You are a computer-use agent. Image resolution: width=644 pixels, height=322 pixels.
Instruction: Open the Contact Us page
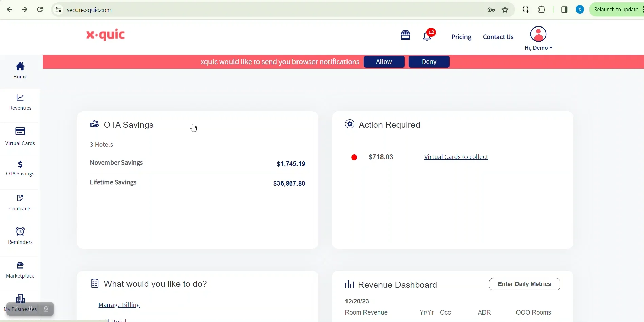tap(498, 37)
